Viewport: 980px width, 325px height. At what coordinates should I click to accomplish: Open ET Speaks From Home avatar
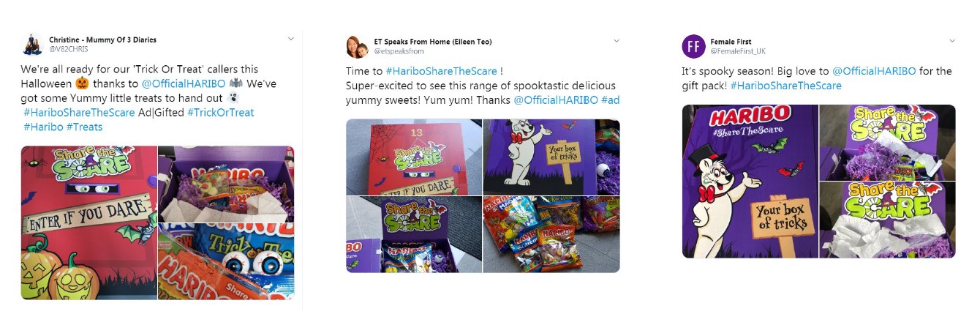pos(357,46)
